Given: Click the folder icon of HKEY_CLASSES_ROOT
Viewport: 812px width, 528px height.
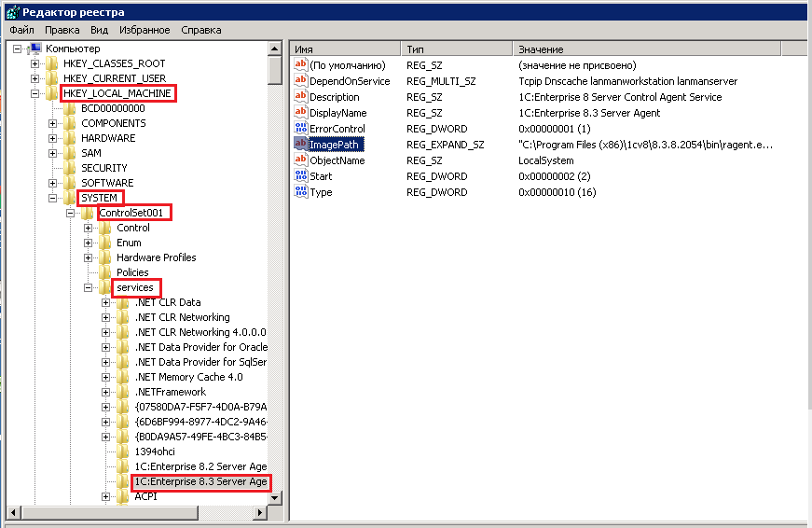Looking at the screenshot, I should tap(52, 63).
